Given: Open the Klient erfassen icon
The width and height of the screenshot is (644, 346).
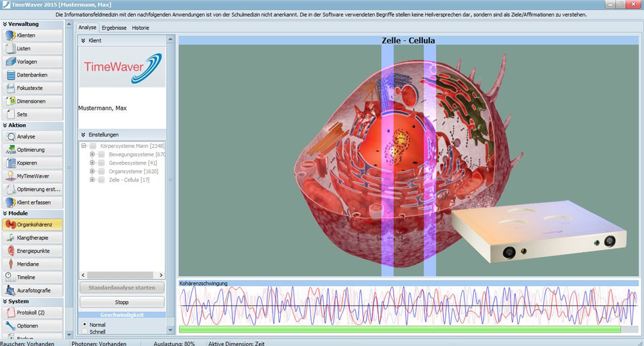Looking at the screenshot, I should (11, 202).
